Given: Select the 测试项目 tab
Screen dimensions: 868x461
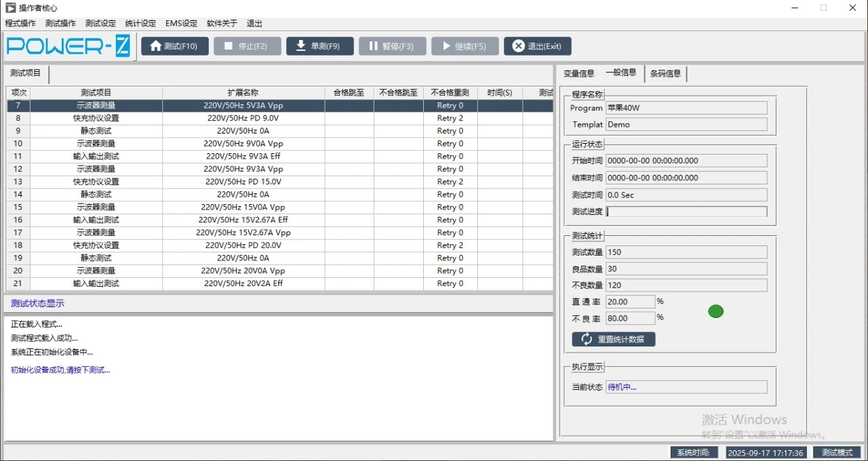Looking at the screenshot, I should point(26,73).
